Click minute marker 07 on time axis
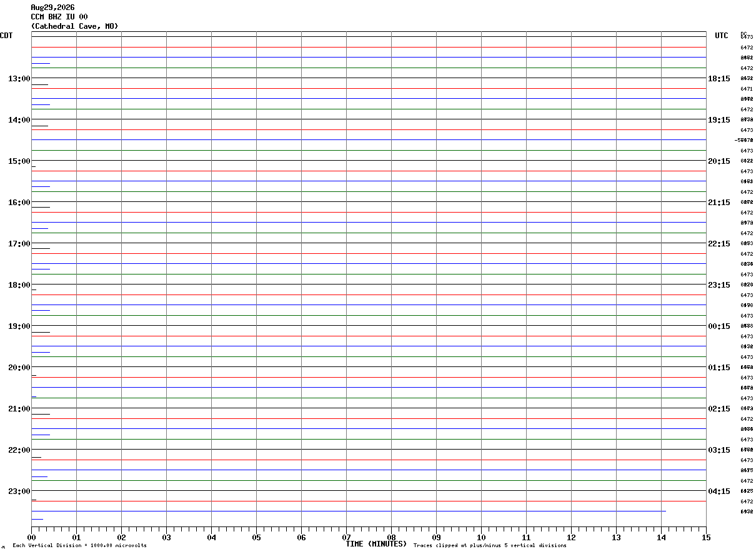Screen dimensions: 756x554 click(x=346, y=537)
